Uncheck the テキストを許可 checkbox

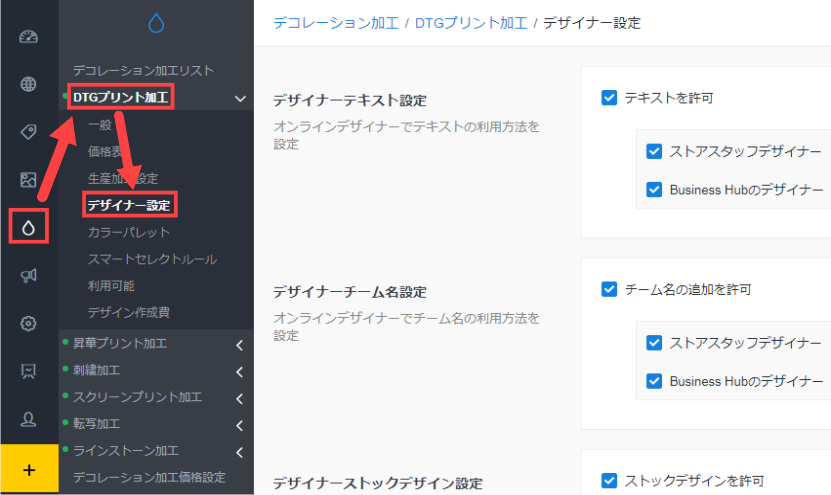(x=609, y=98)
